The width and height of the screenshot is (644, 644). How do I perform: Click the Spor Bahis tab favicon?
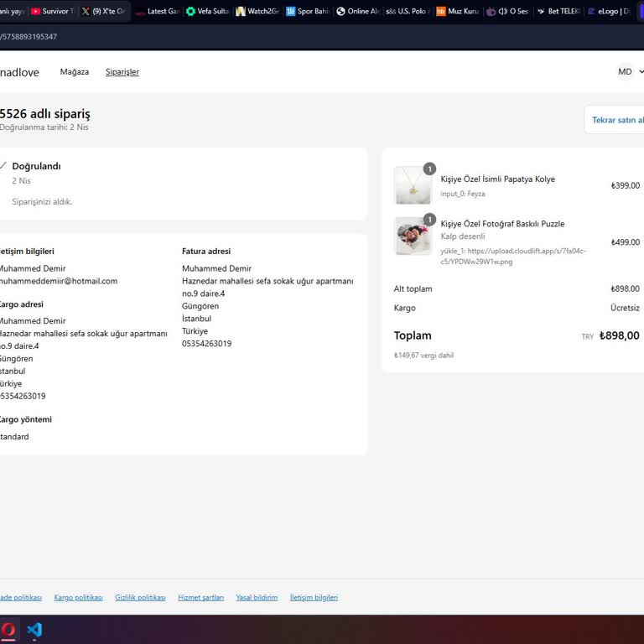pos(290,12)
